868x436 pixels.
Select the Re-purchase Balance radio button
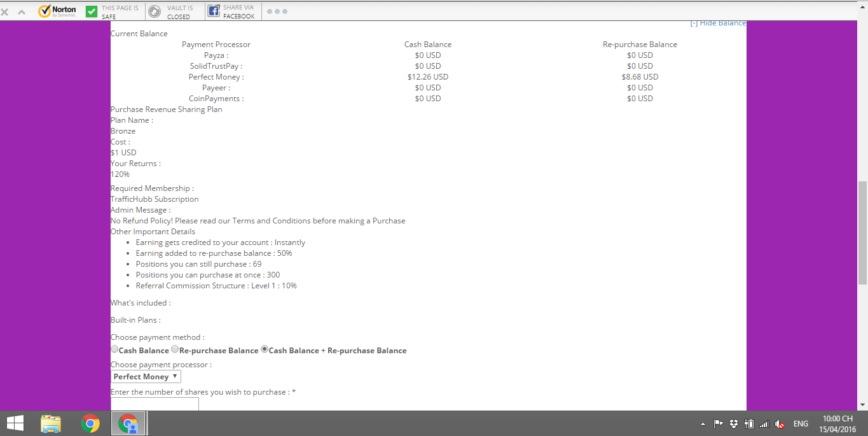click(175, 349)
